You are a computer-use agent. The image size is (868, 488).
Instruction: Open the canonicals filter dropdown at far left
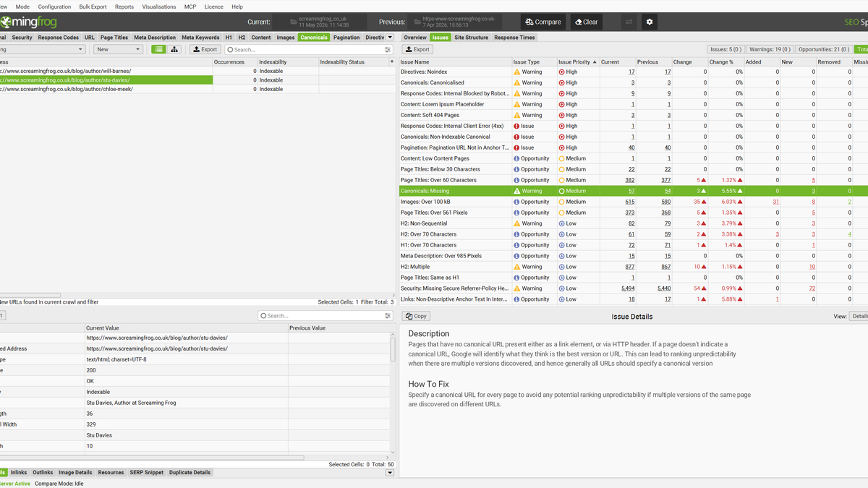point(42,49)
